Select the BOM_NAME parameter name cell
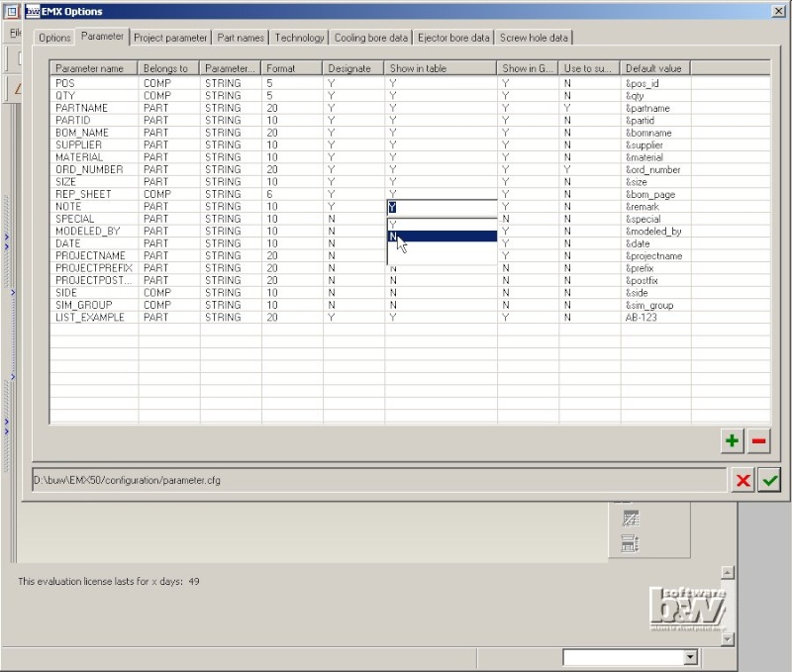Image resolution: width=792 pixels, height=672 pixels. pyautogui.click(x=94, y=133)
